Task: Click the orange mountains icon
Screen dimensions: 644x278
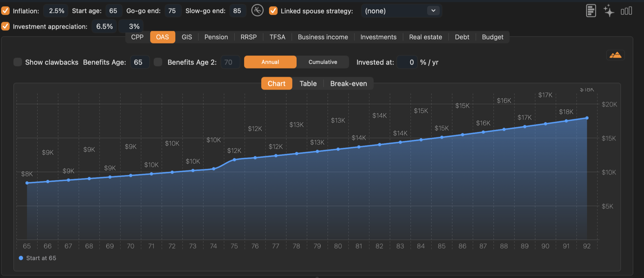Action: (x=615, y=55)
